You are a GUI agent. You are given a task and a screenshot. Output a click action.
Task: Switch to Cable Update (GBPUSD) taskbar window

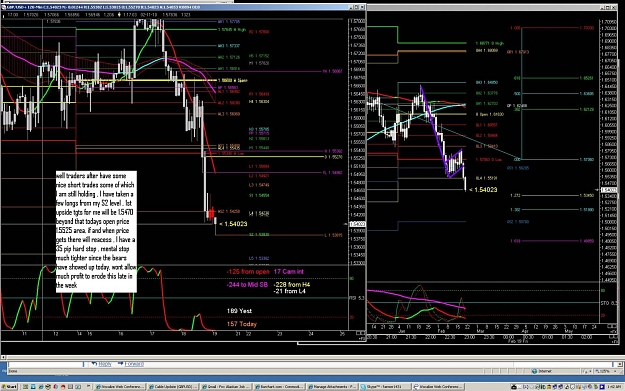pos(173,387)
